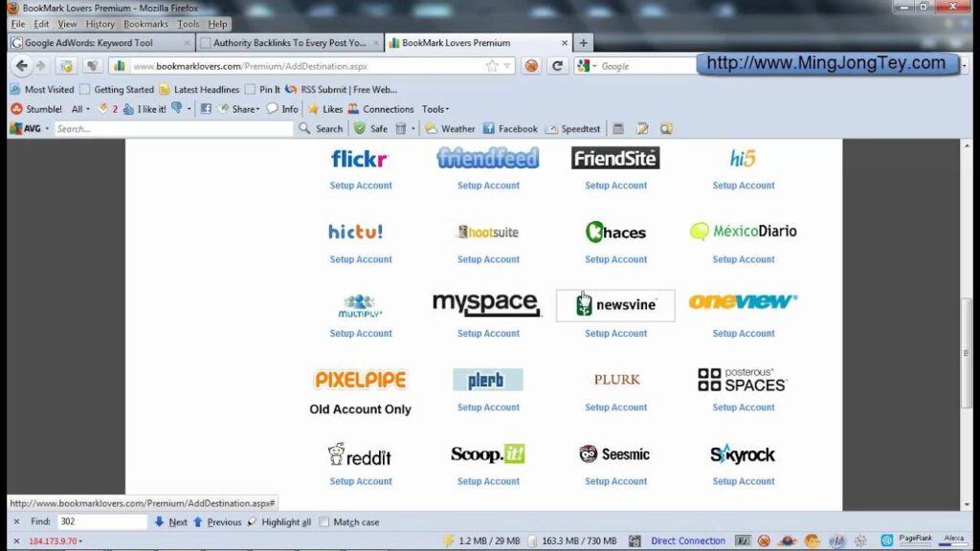Open the AVG trash icon dropdown arrow
The image size is (980, 551).
point(413,129)
